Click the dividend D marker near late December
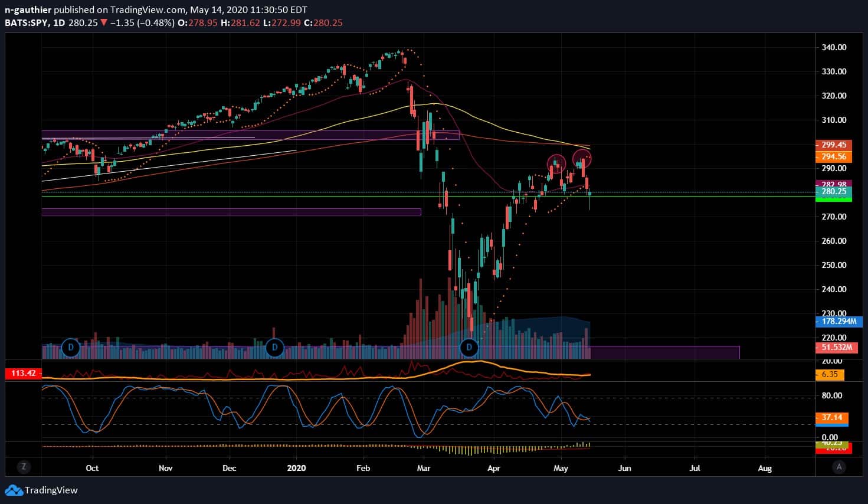868x504 pixels. pyautogui.click(x=274, y=348)
